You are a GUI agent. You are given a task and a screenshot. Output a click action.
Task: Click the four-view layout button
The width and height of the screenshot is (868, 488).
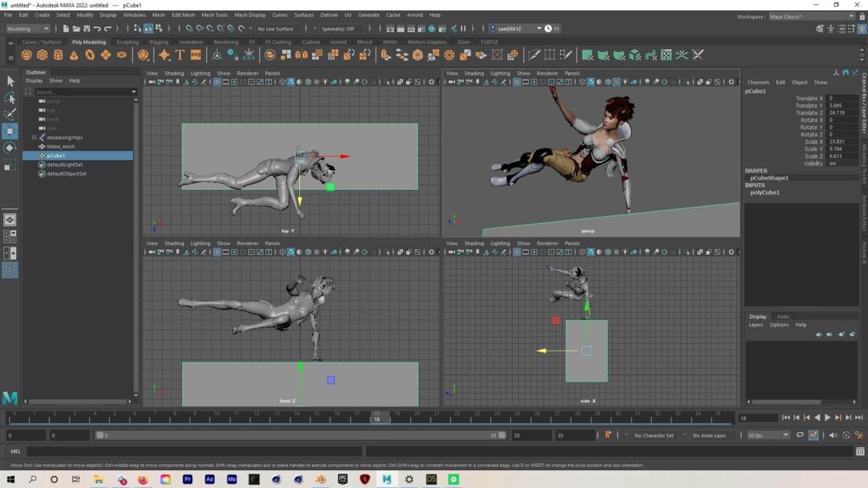pos(10,236)
